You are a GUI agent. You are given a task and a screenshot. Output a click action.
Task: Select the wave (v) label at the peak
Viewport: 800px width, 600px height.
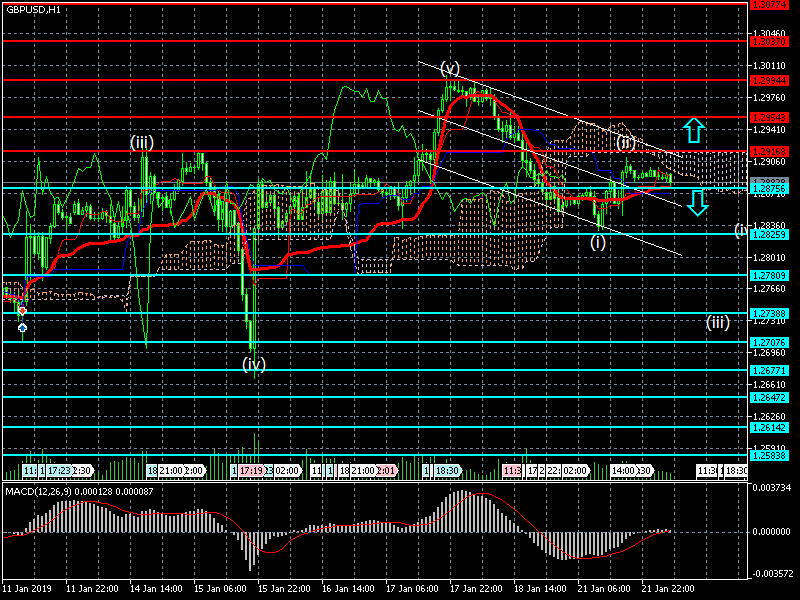pyautogui.click(x=450, y=68)
